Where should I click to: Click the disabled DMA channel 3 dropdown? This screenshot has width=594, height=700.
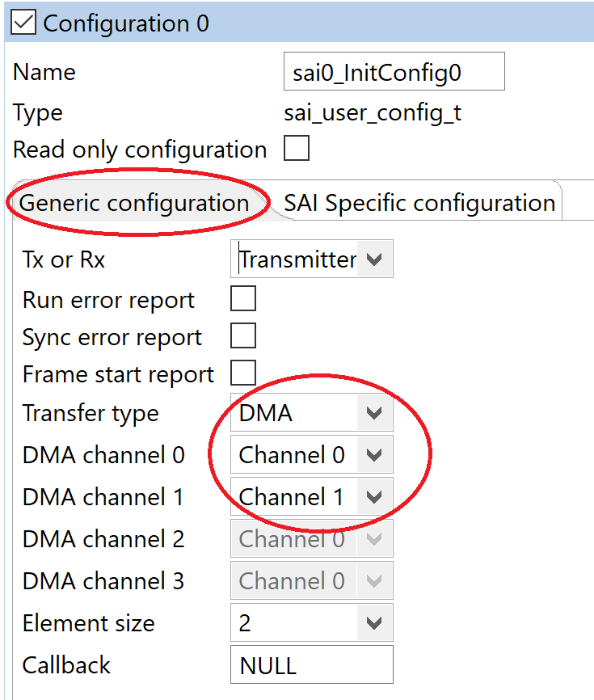click(x=311, y=581)
